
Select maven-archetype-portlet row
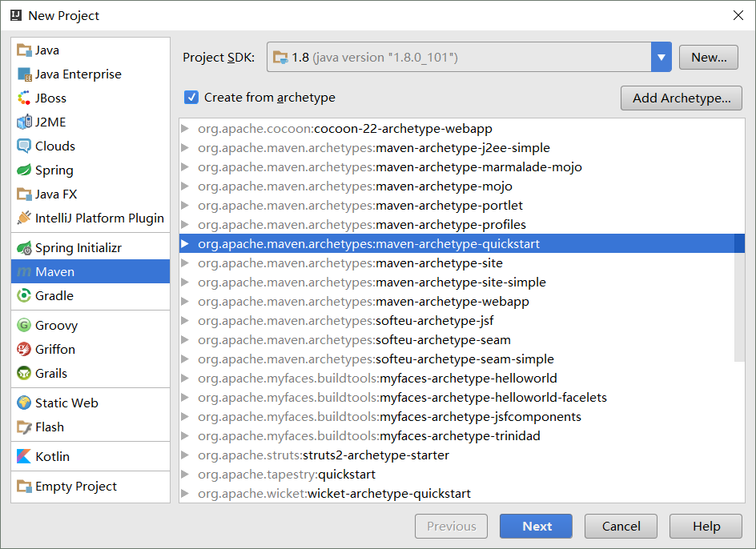coord(462,206)
